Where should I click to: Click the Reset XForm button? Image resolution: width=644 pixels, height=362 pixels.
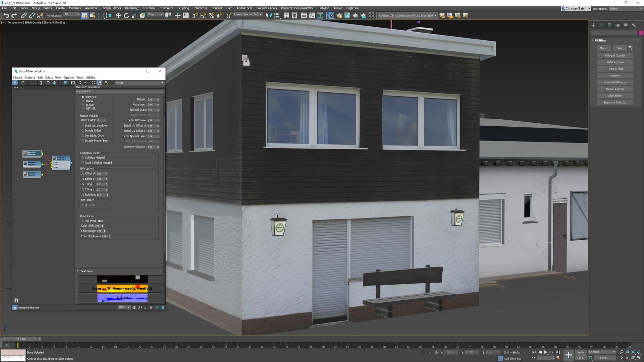615,69
